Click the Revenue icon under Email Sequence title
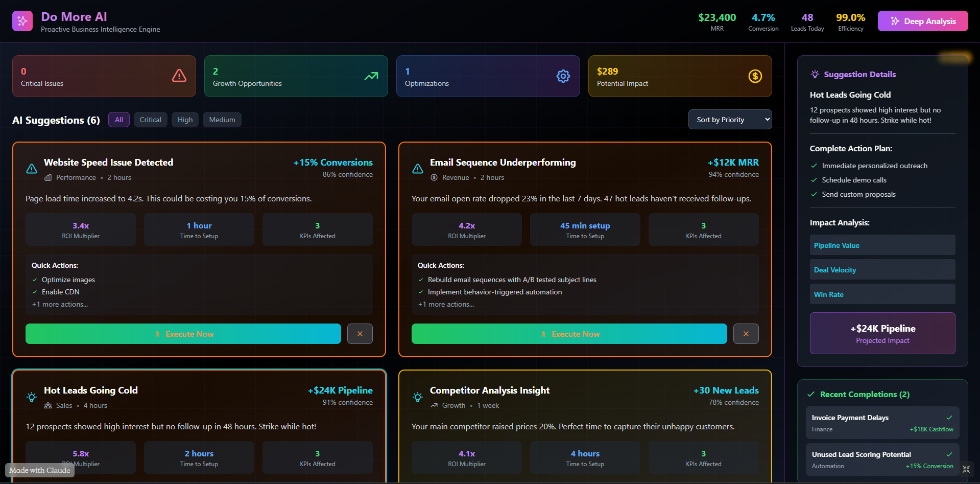This screenshot has width=980, height=484. coord(434,177)
